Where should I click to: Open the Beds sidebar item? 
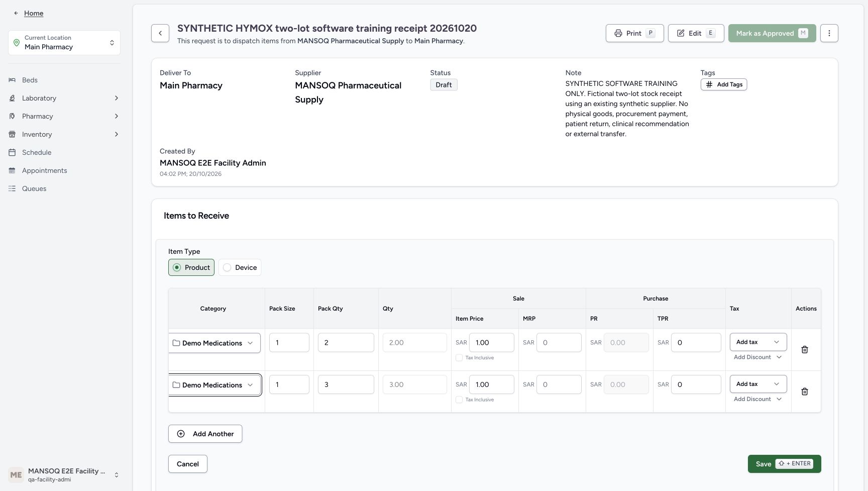(x=64, y=80)
